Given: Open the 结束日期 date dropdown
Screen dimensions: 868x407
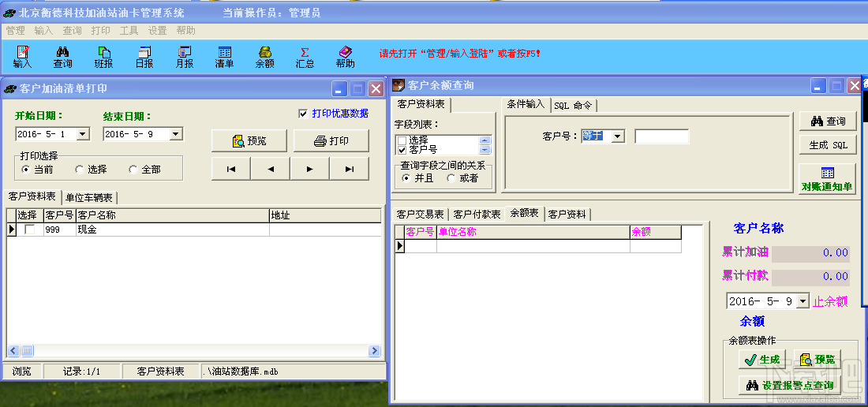Looking at the screenshot, I should coord(175,134).
